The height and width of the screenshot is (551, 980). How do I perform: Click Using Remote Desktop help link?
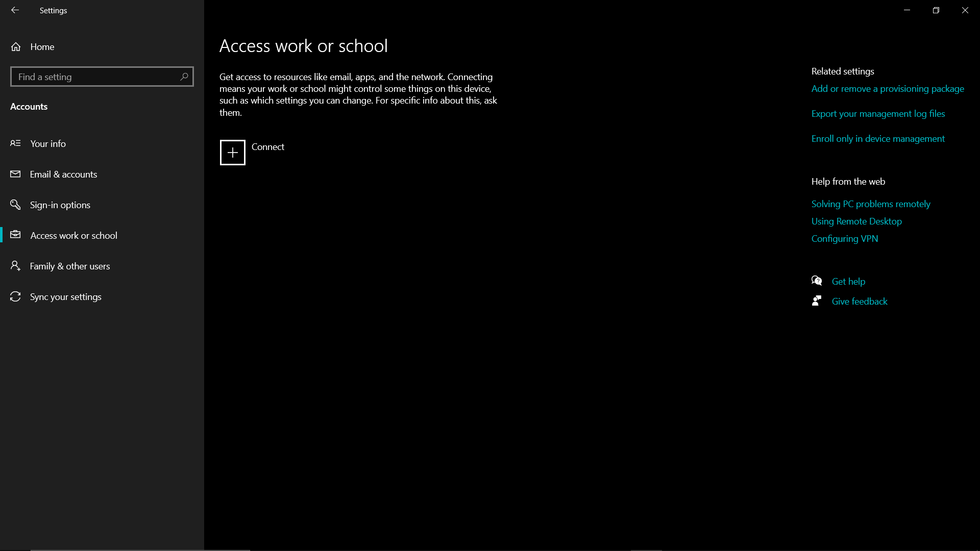pos(857,221)
